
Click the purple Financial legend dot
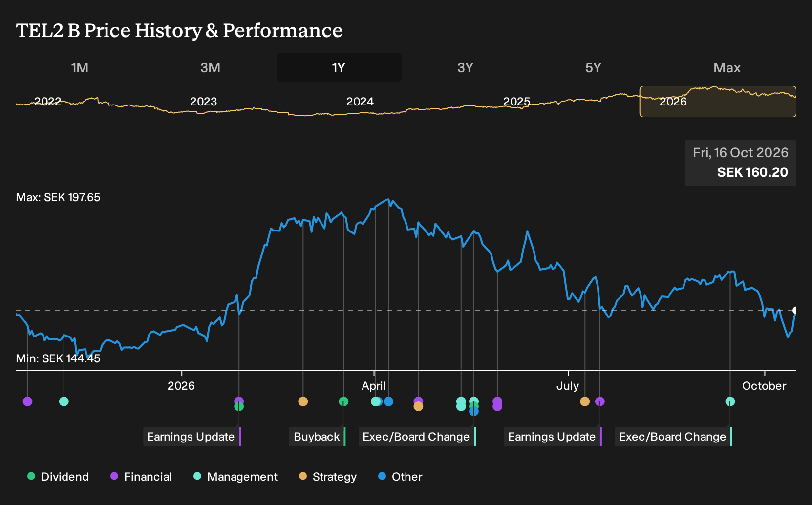click(x=114, y=476)
